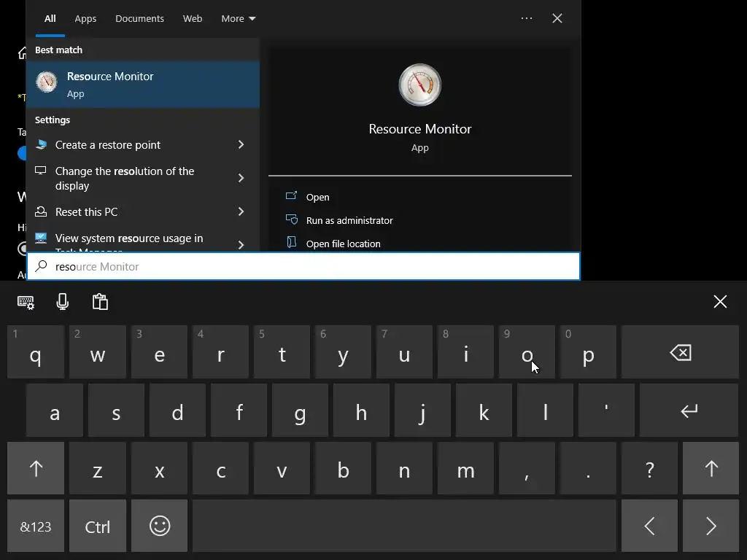Tap the return key on the keyboard
The height and width of the screenshot is (560, 747).
point(689,410)
